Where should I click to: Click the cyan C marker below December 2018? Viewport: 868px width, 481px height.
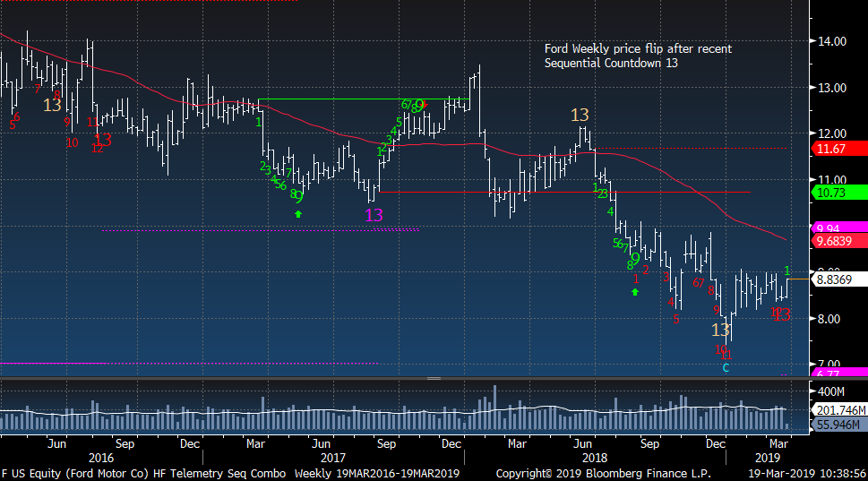click(726, 368)
